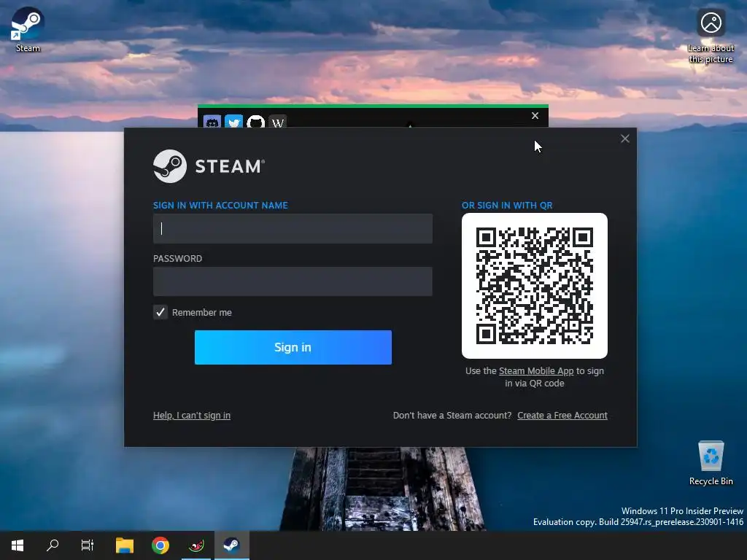Screen dimensions: 747x560
Task: Click the Discord icon in background window
Action: (x=212, y=122)
